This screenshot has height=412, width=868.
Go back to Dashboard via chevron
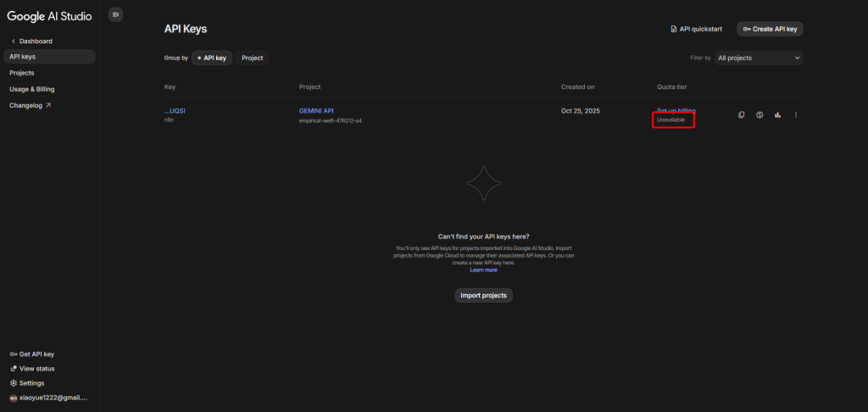click(14, 41)
